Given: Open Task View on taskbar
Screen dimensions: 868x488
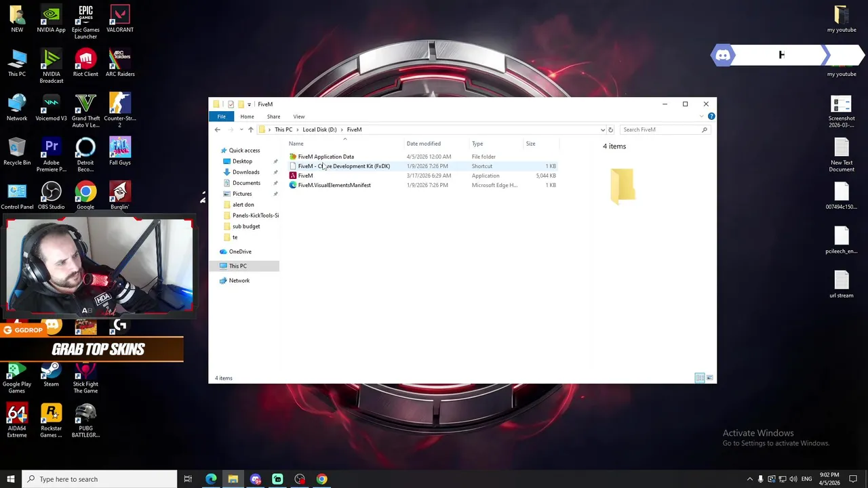Looking at the screenshot, I should (x=189, y=479).
